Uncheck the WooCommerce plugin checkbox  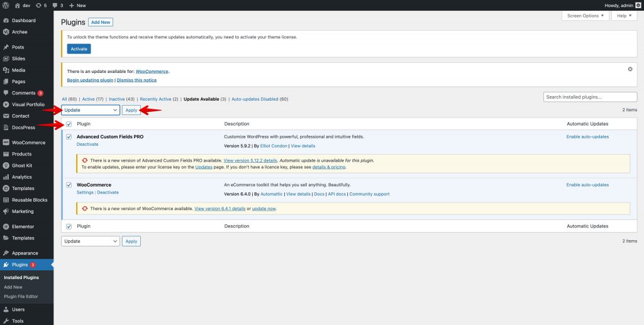69,185
